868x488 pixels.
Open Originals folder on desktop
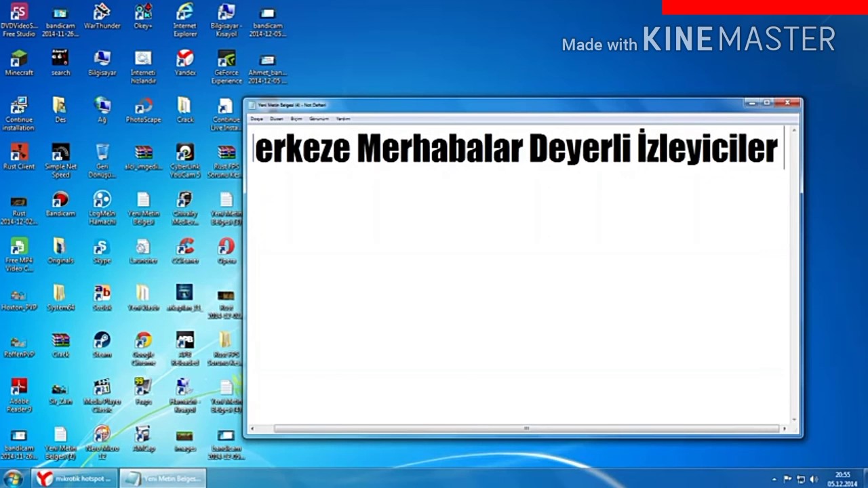[x=60, y=250]
